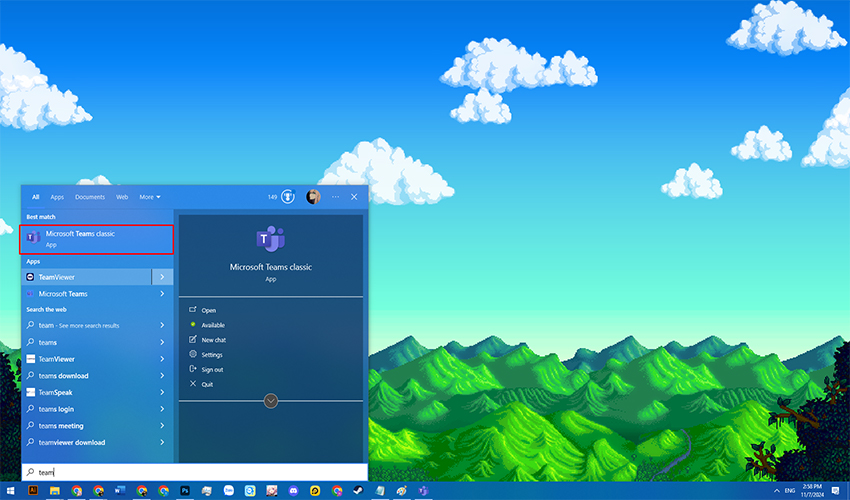850x500 pixels.
Task: Launch Adobe Illustrator from the taskbar
Action: [32, 491]
